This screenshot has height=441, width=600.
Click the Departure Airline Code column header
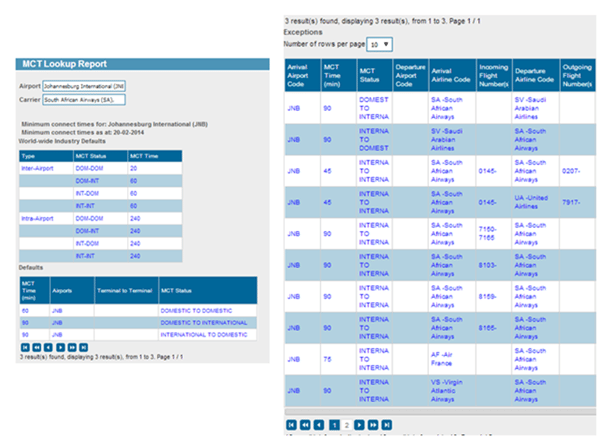pyautogui.click(x=536, y=75)
